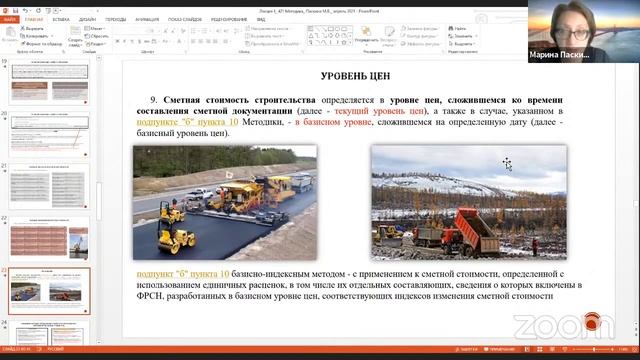The image size is (640, 360).
Task: Click scroll-up arrow of slide panel
Action: click(x=99, y=59)
